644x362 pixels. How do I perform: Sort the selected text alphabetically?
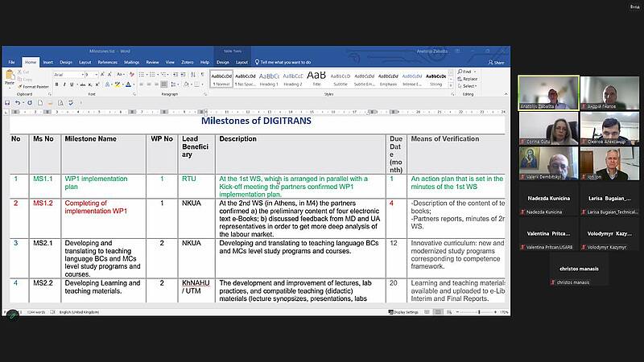pyautogui.click(x=193, y=74)
